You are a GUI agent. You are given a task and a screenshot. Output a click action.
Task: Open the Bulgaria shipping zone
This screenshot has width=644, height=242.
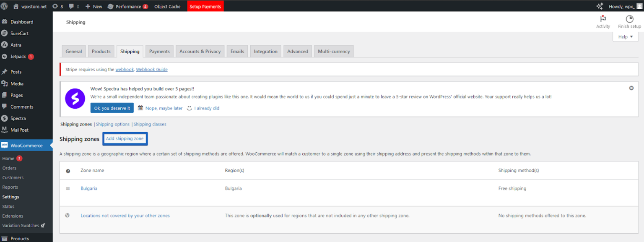pyautogui.click(x=89, y=189)
